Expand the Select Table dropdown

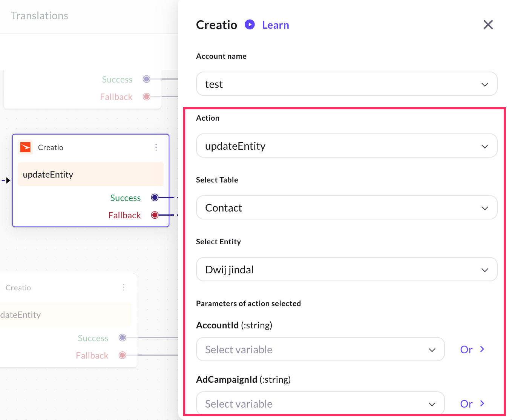tap(346, 208)
